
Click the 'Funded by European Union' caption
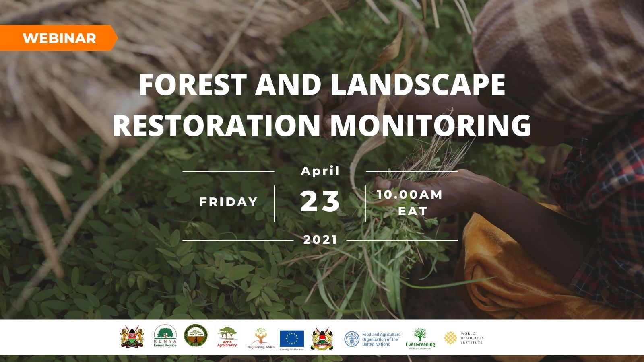point(292,349)
